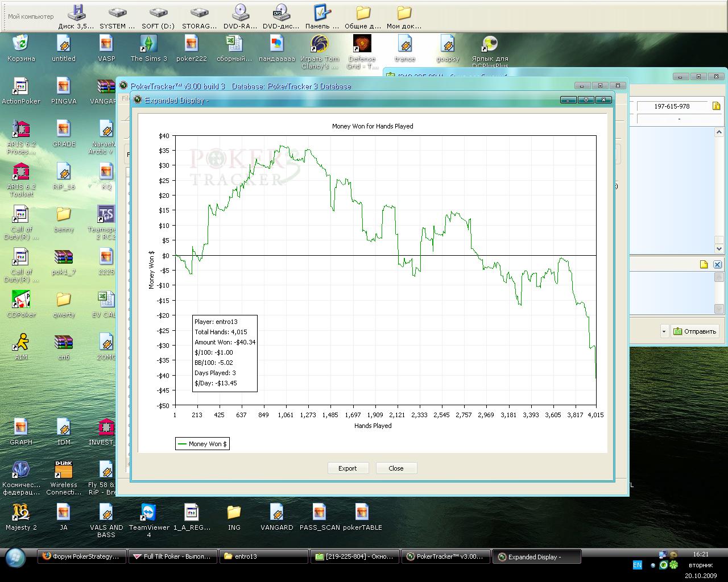The image size is (728, 582).
Task: Open the cn6 archive icon
Action: coord(64,347)
